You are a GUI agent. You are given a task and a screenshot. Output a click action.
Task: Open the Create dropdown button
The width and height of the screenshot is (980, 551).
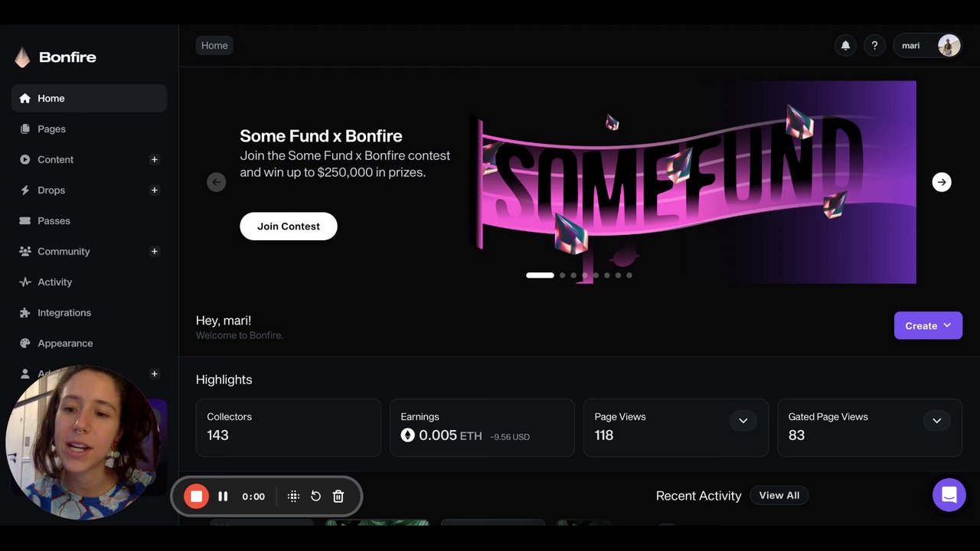928,325
